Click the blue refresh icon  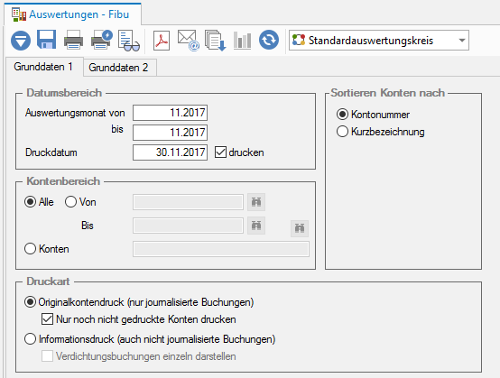[x=269, y=40]
